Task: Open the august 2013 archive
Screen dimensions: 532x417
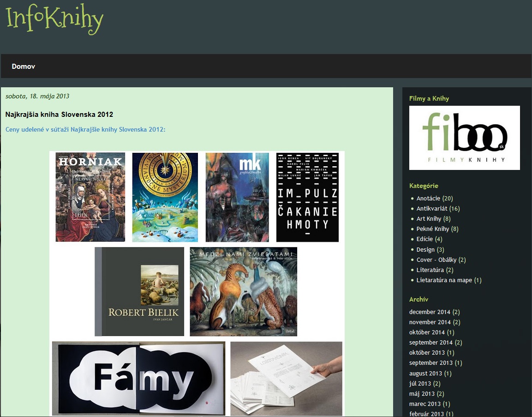Action: tap(425, 373)
